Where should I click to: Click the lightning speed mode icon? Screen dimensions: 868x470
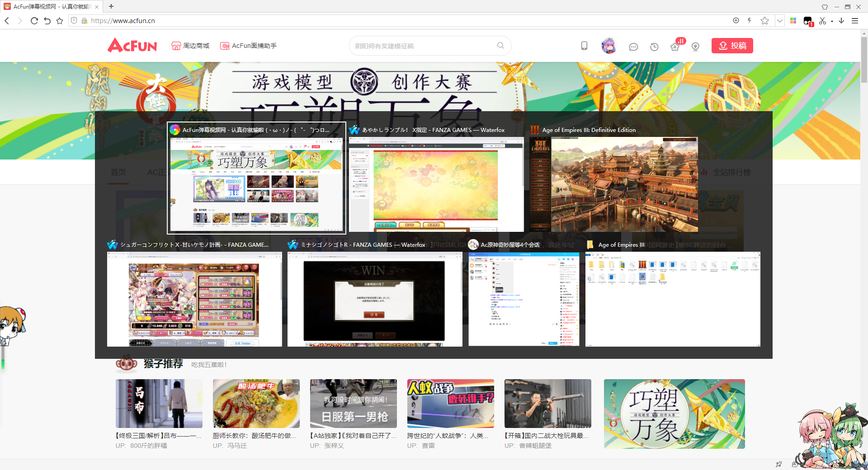click(750, 20)
